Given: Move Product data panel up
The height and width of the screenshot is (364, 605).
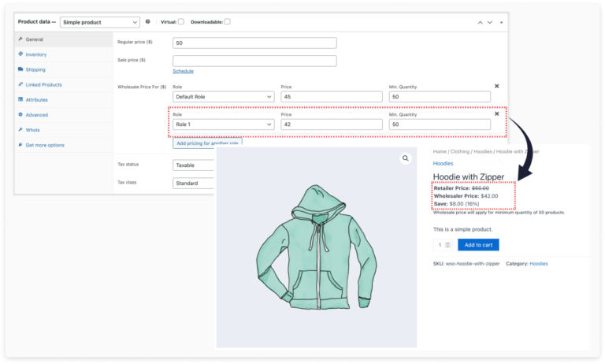Looking at the screenshot, I should [x=480, y=22].
